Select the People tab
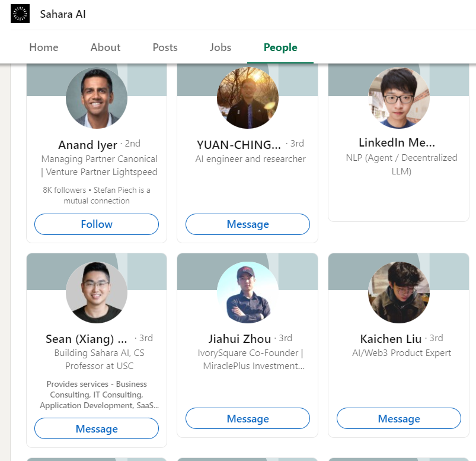 pos(280,47)
